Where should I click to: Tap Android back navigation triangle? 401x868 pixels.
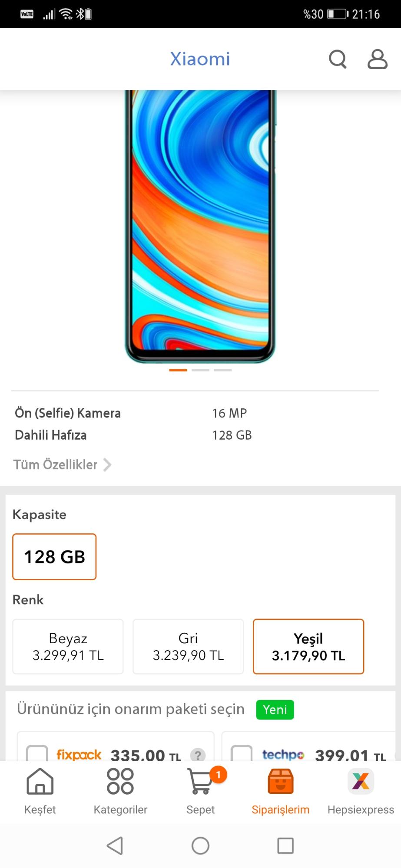115,845
